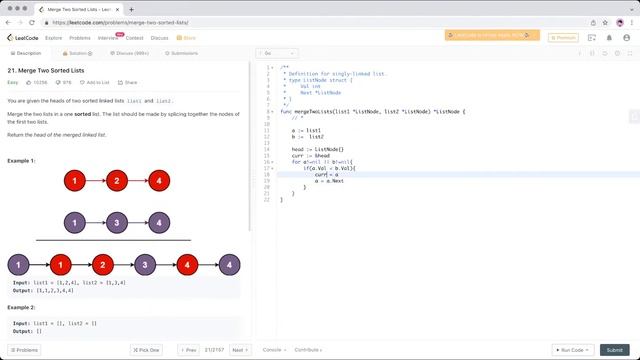
Task: Open the browser profile avatar
Action: tap(620, 23)
